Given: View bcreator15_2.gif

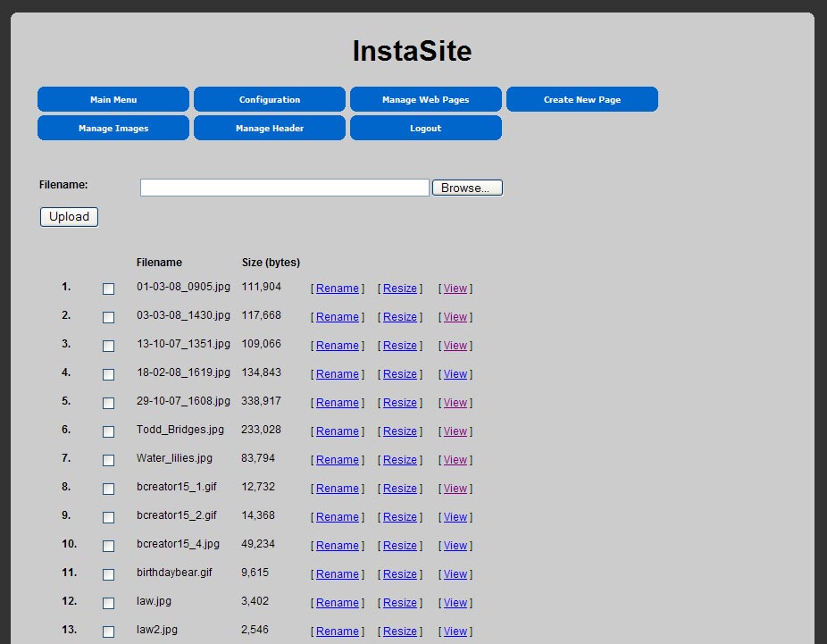Looking at the screenshot, I should 455,517.
